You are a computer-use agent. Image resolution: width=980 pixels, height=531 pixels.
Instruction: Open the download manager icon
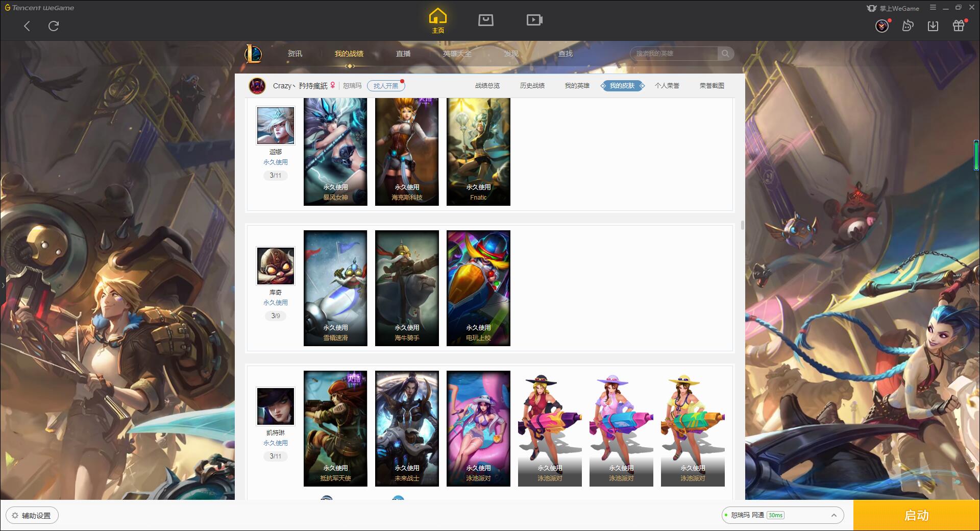click(933, 26)
